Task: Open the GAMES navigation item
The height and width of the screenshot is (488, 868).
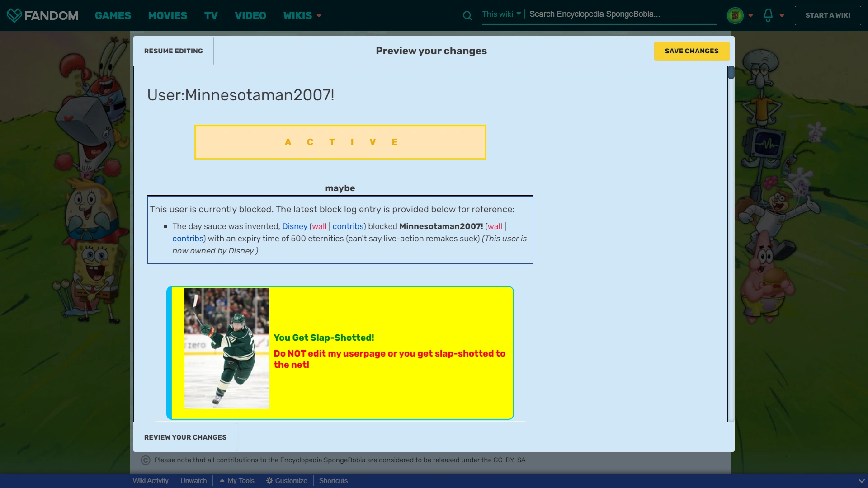Action: [113, 15]
